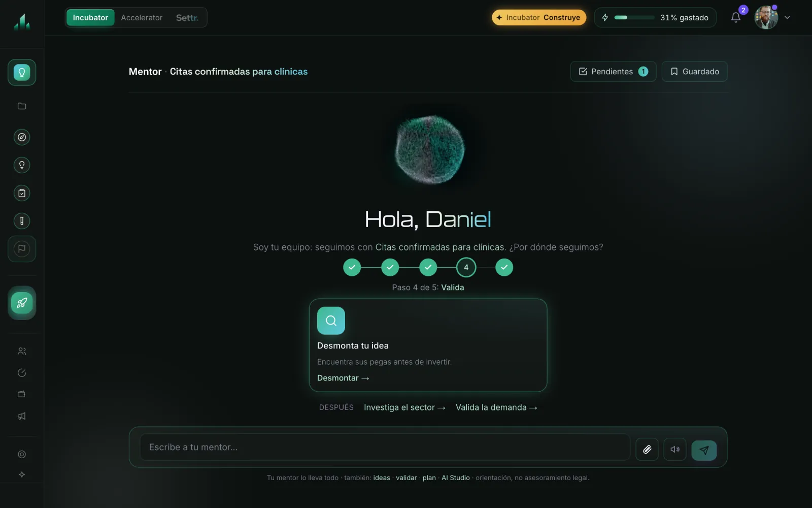The height and width of the screenshot is (508, 812).
Task: Open the Guardado saved items
Action: coord(694,72)
